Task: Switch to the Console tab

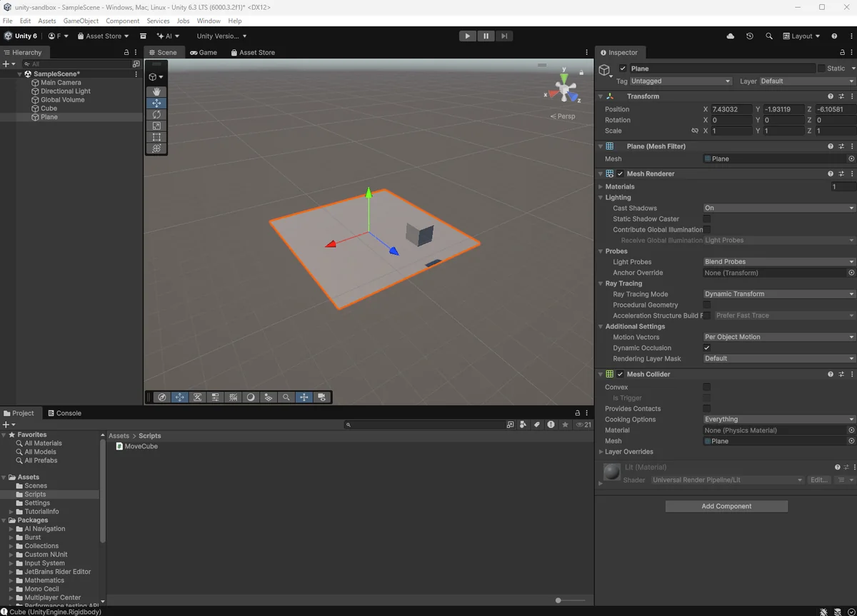Action: (x=64, y=413)
